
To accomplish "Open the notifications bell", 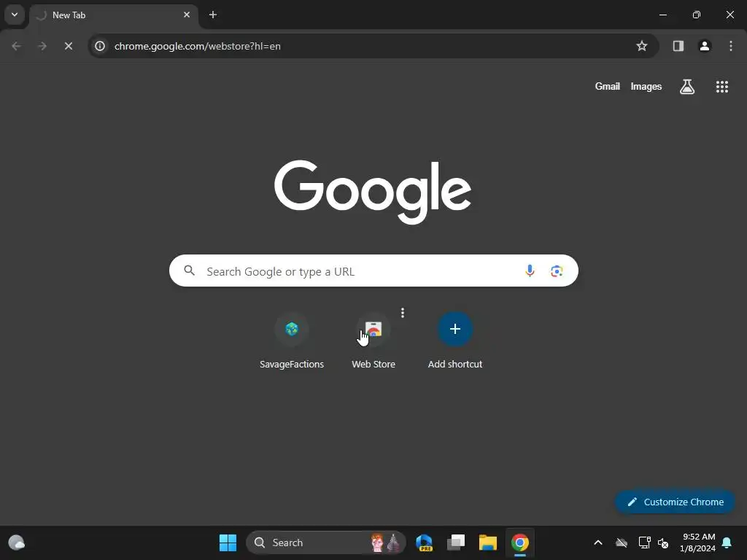I will 727,542.
